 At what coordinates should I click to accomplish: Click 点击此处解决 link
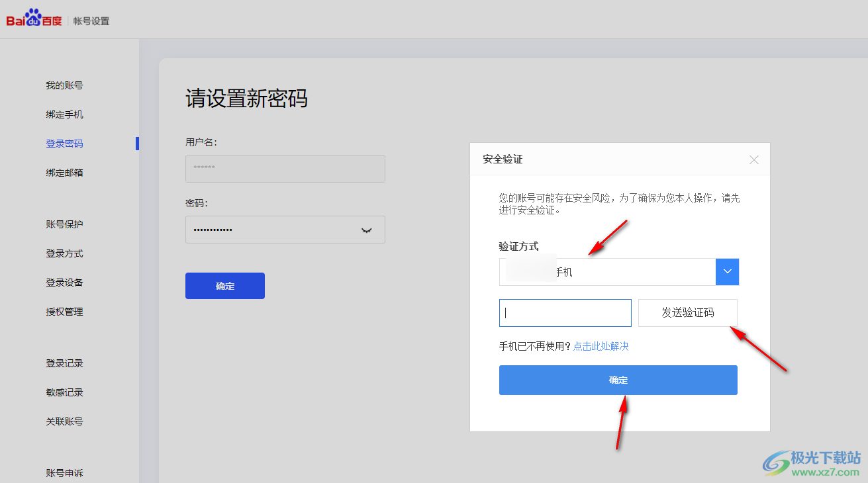(x=601, y=346)
